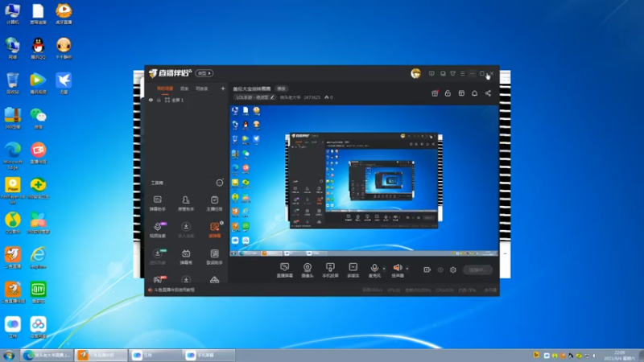The width and height of the screenshot is (644, 362).
Task: Open the hamburger menu in title bar
Action: pyautogui.click(x=462, y=73)
